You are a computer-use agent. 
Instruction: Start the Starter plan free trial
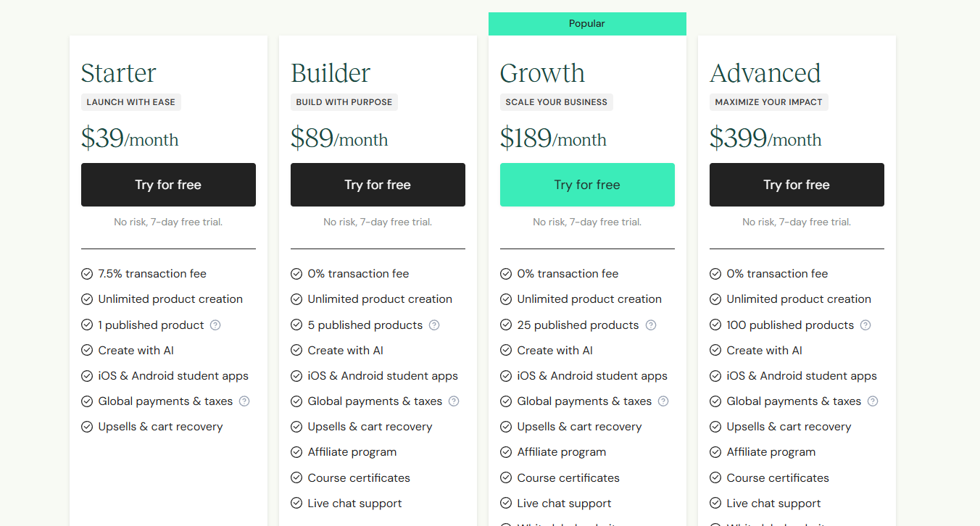point(168,185)
